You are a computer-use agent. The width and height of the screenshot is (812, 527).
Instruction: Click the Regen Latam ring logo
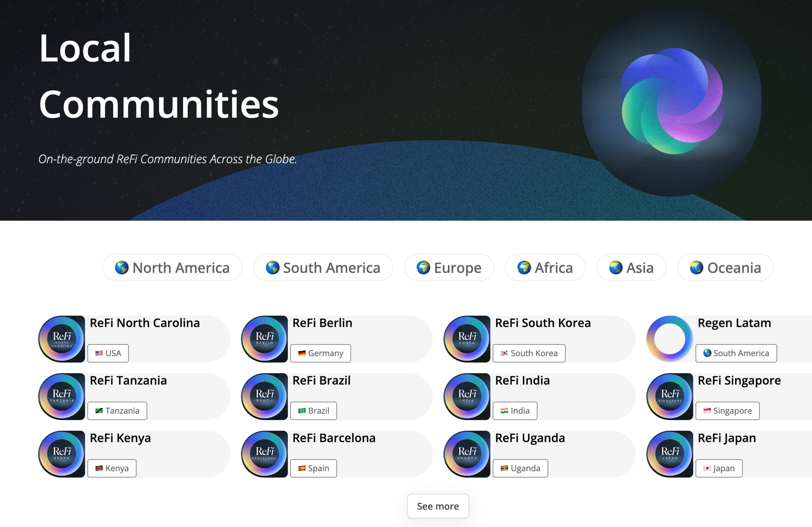669,339
